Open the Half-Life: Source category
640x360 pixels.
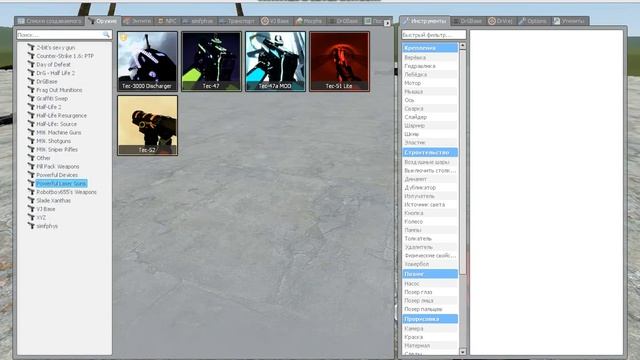click(56, 124)
